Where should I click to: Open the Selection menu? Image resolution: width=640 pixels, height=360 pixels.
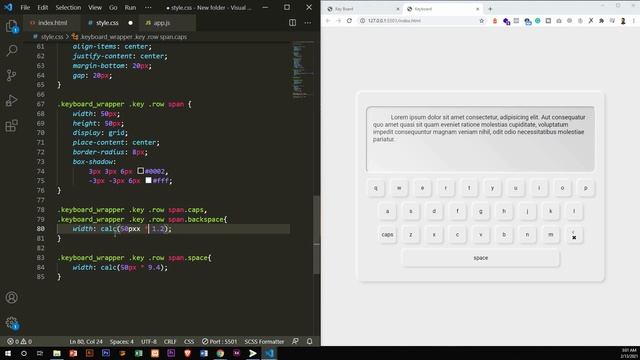[68, 7]
